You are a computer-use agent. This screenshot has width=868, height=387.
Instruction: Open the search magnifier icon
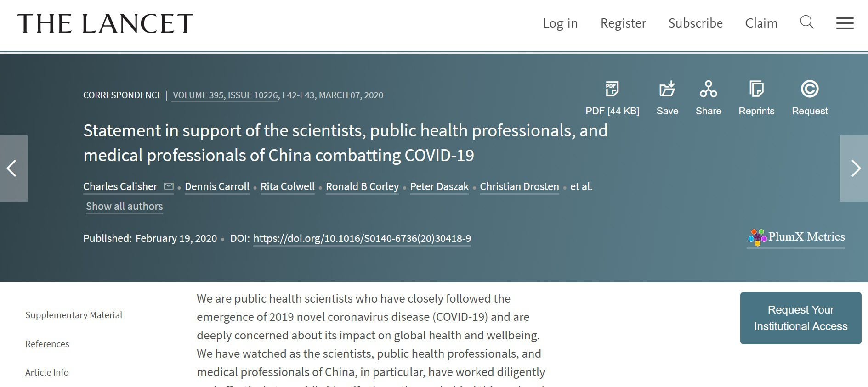806,22
